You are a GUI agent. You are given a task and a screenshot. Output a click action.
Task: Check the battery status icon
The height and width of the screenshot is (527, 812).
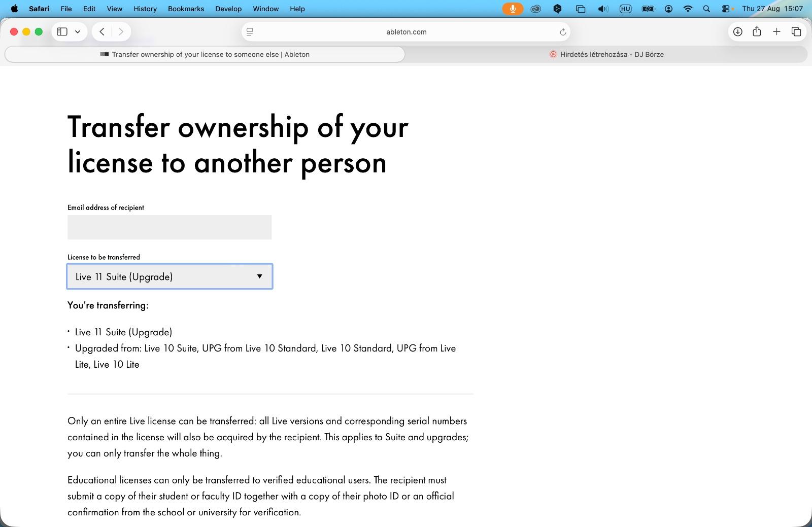pyautogui.click(x=648, y=9)
